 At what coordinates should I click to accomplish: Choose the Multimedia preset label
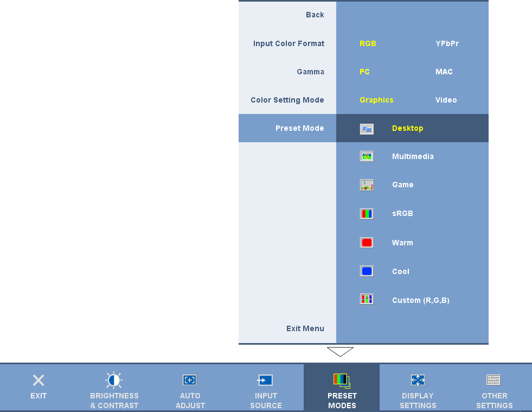coord(413,156)
